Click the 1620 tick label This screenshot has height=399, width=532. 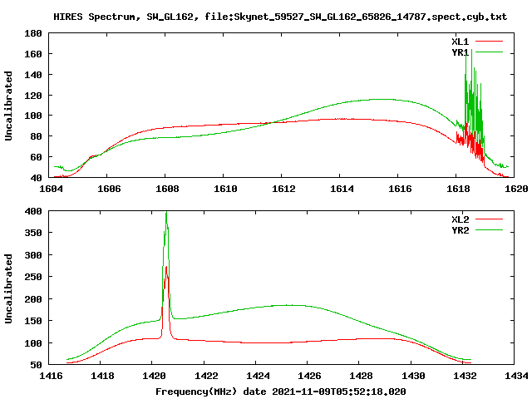point(516,189)
